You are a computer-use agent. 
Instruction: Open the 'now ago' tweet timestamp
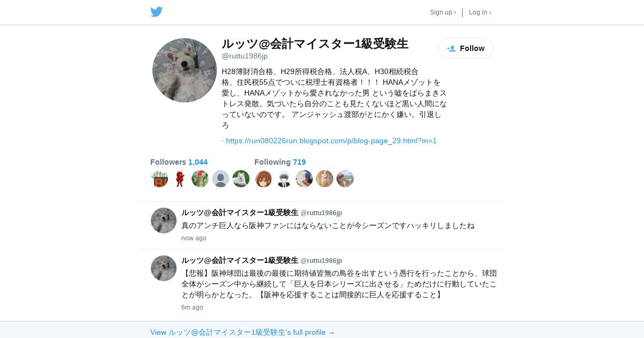(x=194, y=238)
